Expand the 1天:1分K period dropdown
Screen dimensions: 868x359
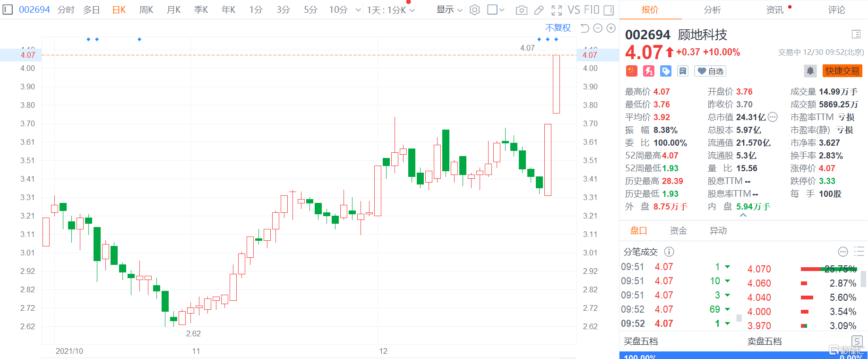pos(391,10)
